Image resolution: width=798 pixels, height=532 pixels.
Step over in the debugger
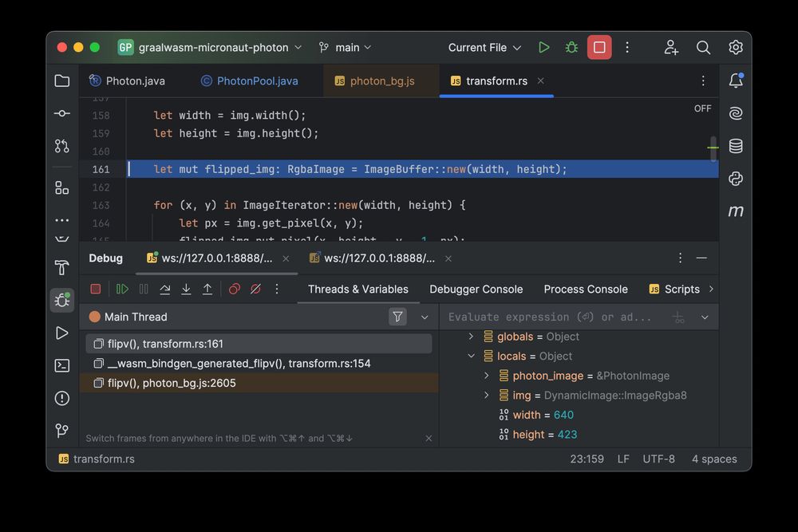[x=165, y=289]
